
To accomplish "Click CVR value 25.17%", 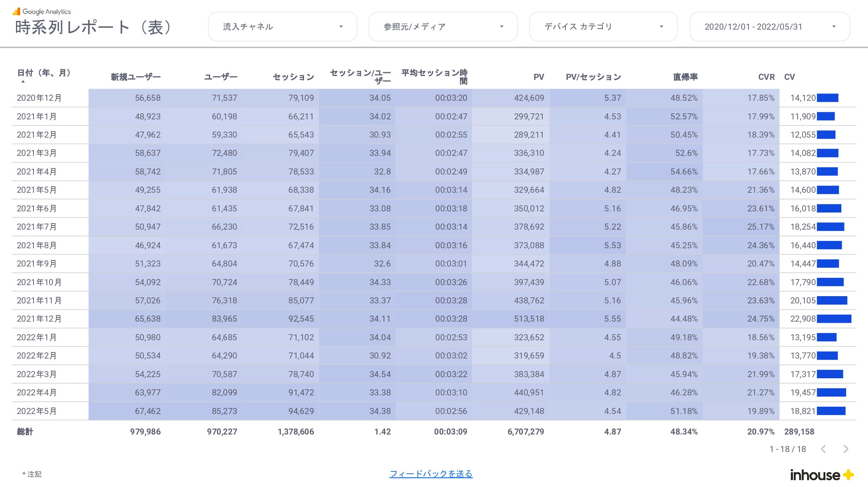I will coord(761,227).
